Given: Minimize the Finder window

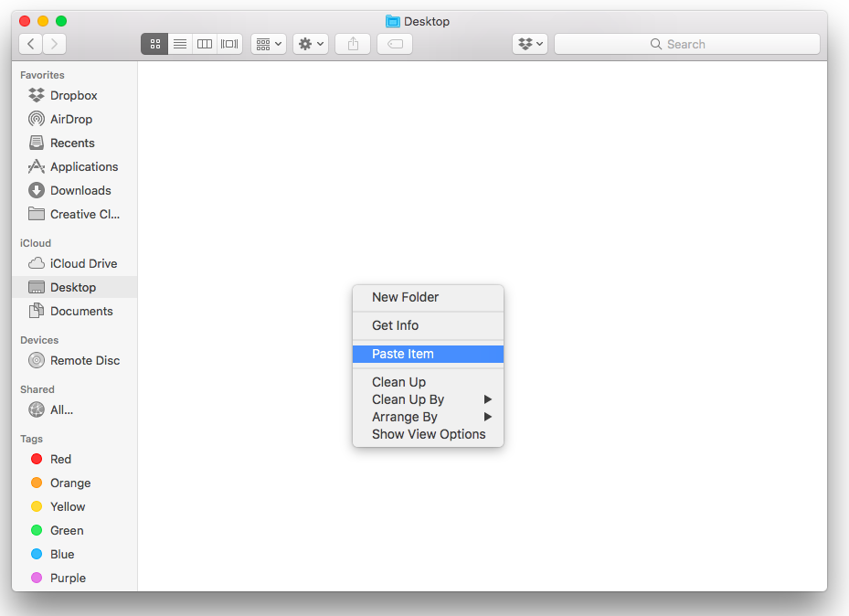Looking at the screenshot, I should (x=43, y=21).
